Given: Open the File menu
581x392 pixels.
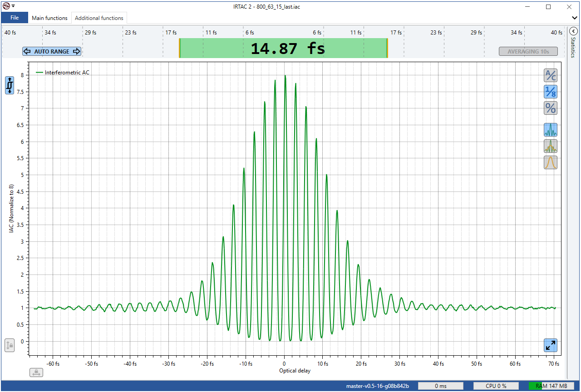Looking at the screenshot, I should click(x=15, y=18).
